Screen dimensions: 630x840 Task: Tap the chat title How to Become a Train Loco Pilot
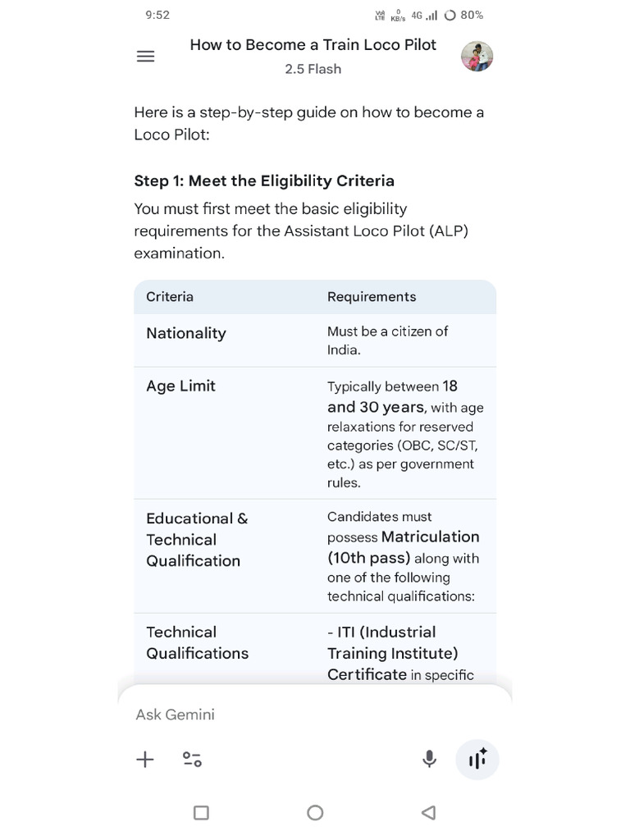pos(313,45)
